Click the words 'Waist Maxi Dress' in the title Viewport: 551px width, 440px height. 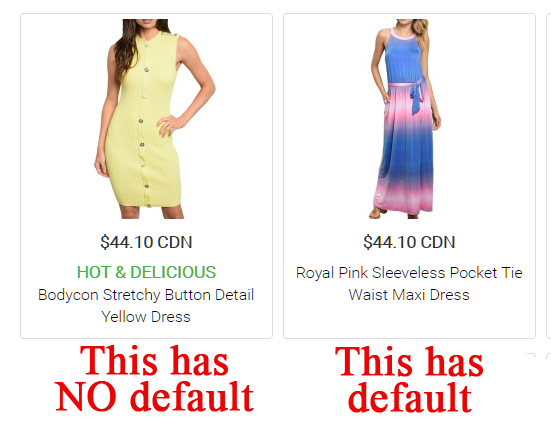(409, 295)
